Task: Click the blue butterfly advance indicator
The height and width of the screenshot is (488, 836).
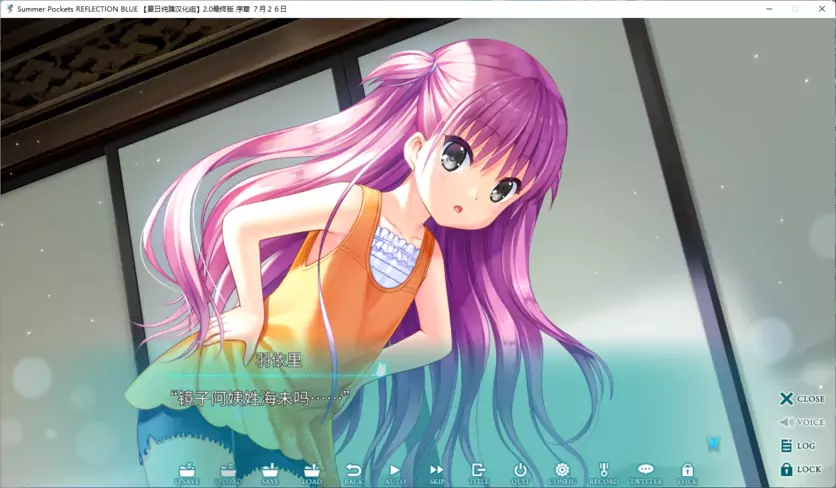Action: coord(713,443)
